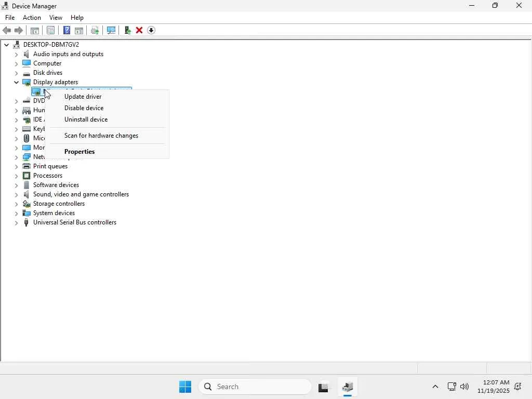532x399 pixels.
Task: Click the Storage controllers icon
Action: (26, 204)
